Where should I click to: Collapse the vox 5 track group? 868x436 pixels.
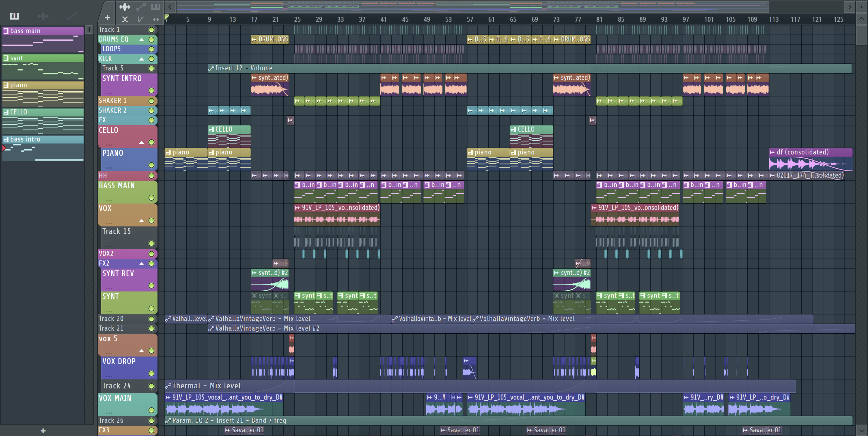(x=142, y=351)
